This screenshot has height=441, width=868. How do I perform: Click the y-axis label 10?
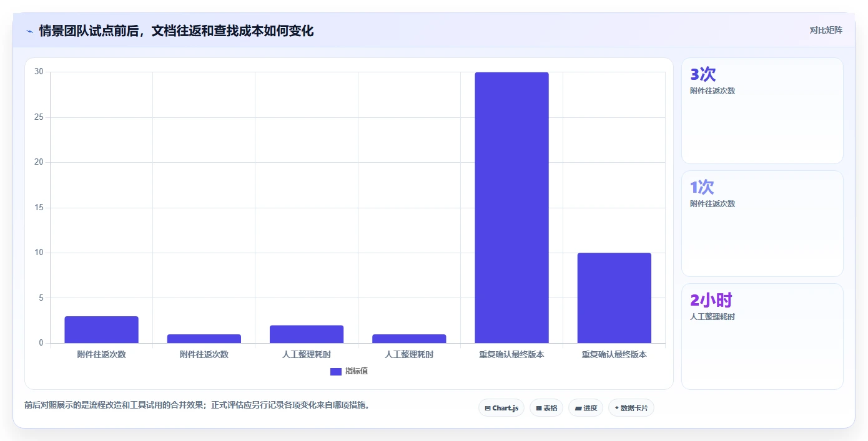39,253
